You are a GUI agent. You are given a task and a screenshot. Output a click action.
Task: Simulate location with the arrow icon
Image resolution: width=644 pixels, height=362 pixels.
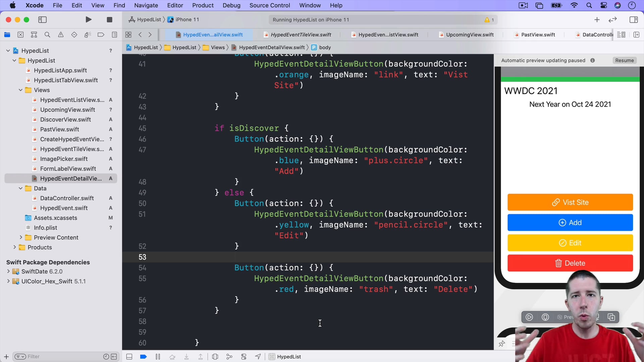(x=258, y=357)
